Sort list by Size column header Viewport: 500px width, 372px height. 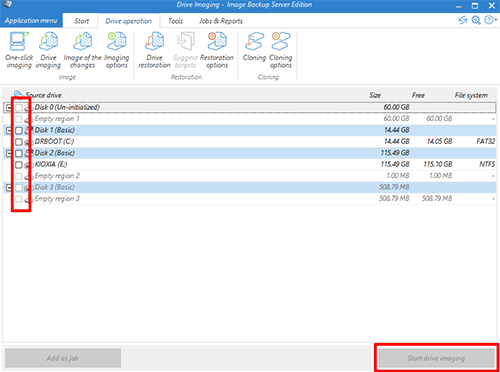375,95
